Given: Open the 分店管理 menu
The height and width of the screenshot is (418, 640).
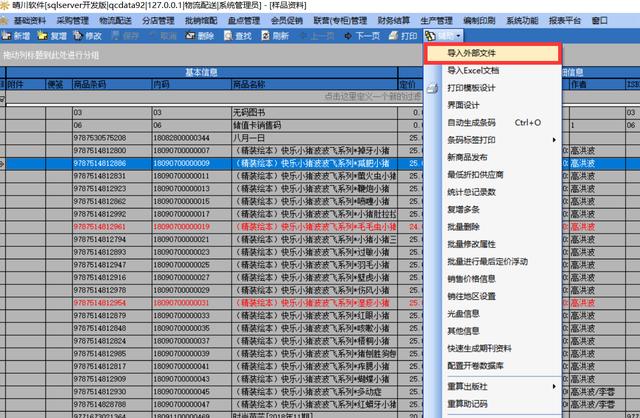Looking at the screenshot, I should [158, 20].
